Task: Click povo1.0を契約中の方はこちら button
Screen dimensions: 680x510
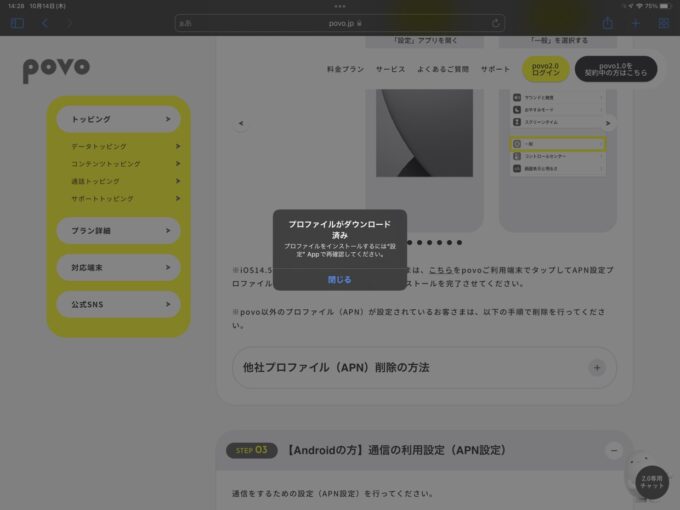Action: 616,69
